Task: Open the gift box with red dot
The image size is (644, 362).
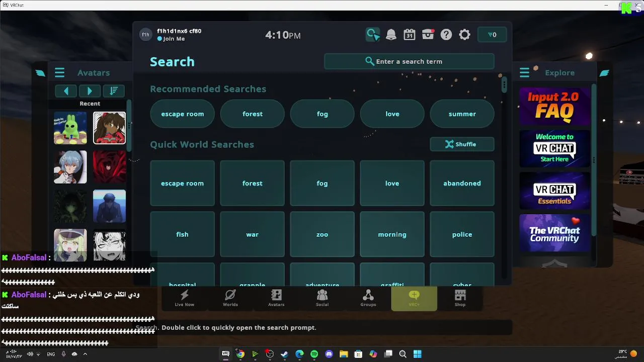Action: (x=428, y=35)
